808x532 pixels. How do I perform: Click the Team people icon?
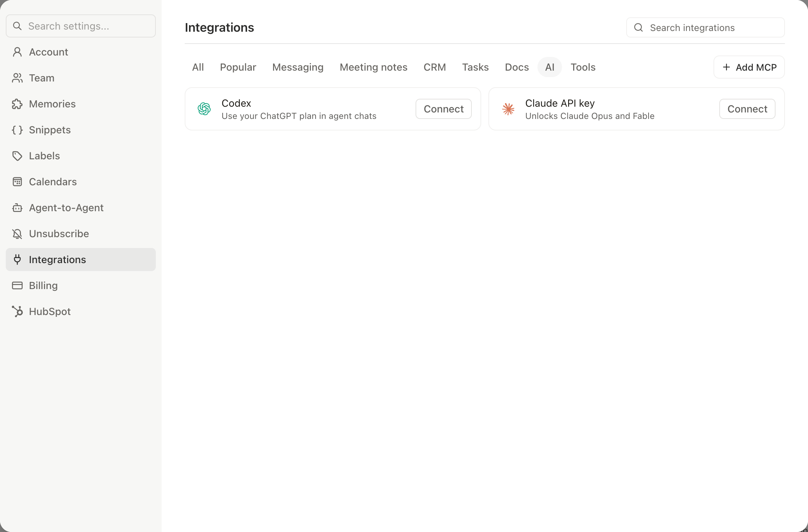pos(17,78)
